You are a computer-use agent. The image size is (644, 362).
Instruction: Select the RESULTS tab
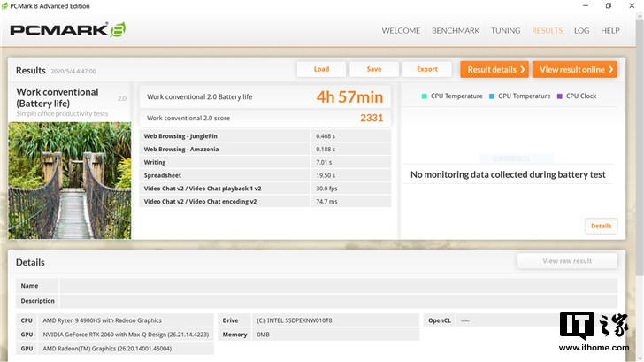pos(547,30)
